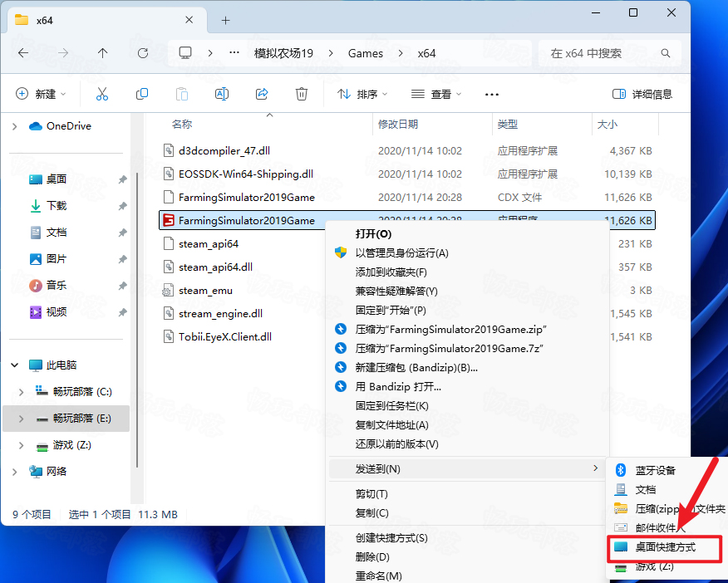This screenshot has height=583, width=728.
Task: Go up one folder level
Action: [x=102, y=53]
